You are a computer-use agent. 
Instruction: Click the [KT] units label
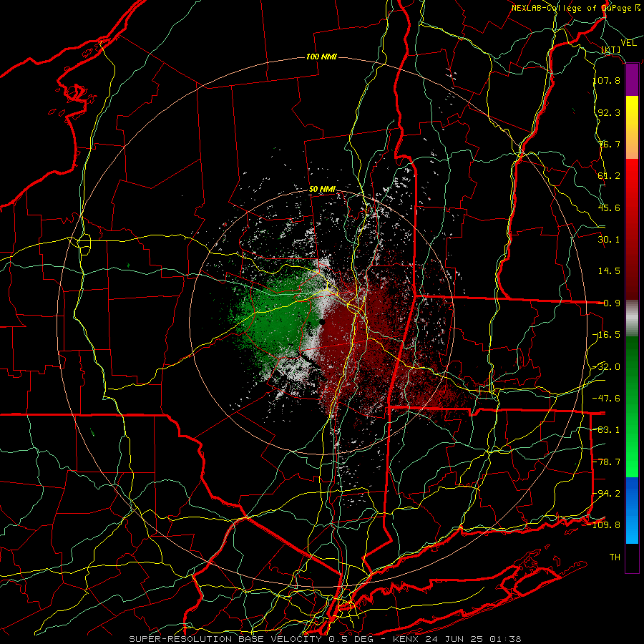611,50
